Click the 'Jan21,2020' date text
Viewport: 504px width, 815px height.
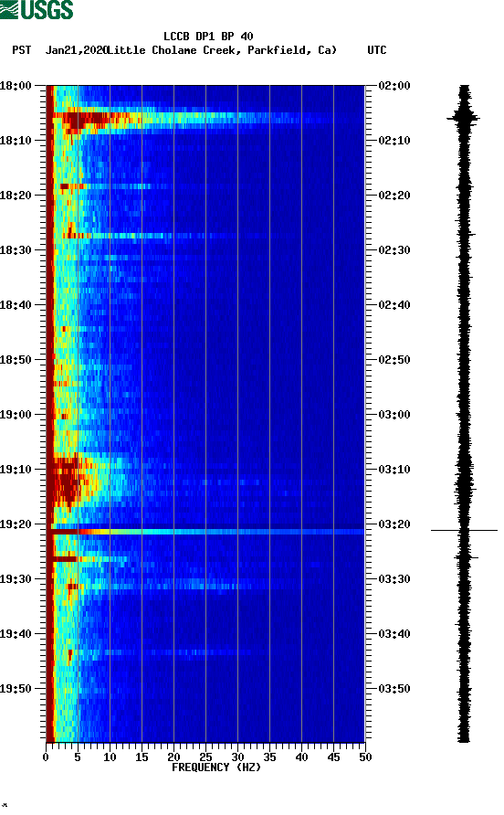tap(76, 50)
